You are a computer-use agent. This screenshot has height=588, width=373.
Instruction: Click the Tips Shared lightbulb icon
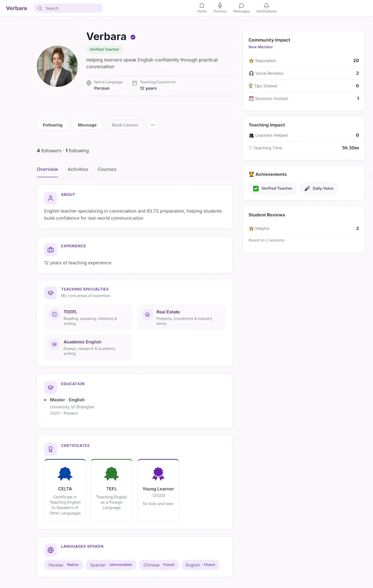click(x=251, y=86)
